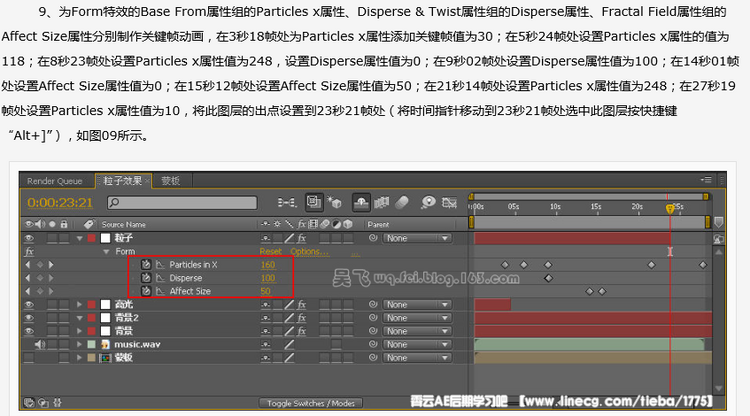Toggle the Live Update icon
Screen dimensions: 750x416
coord(314,202)
